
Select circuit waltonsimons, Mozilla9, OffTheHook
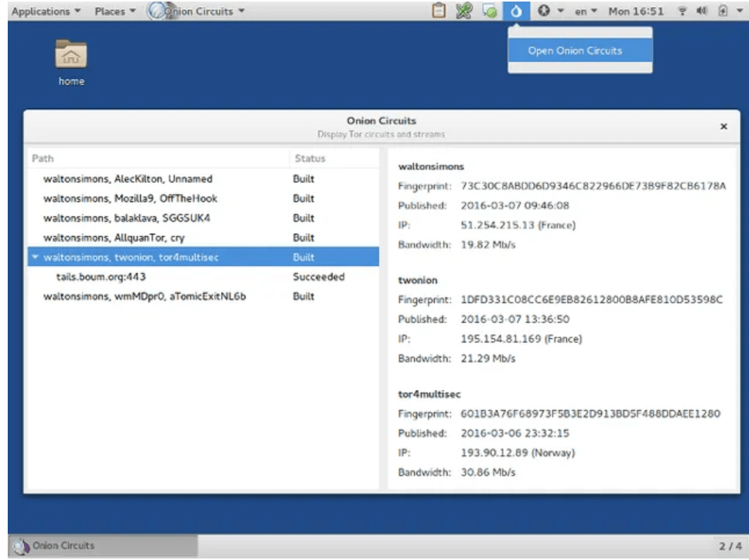(x=203, y=199)
